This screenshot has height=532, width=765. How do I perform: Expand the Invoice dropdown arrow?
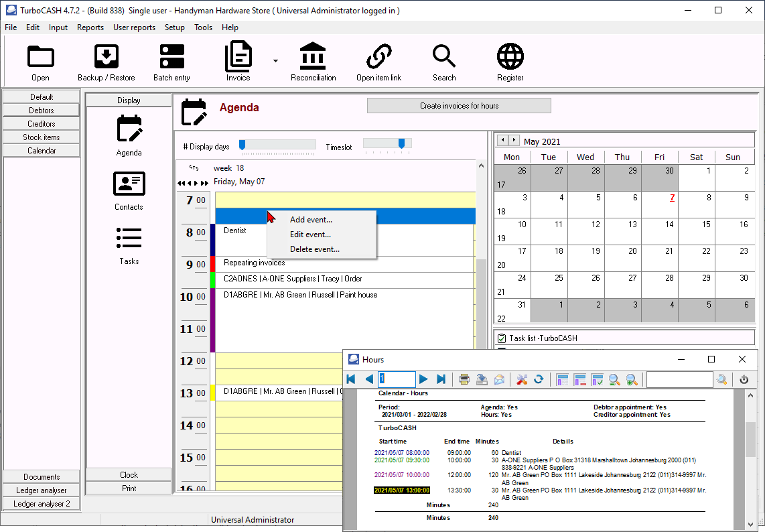275,61
